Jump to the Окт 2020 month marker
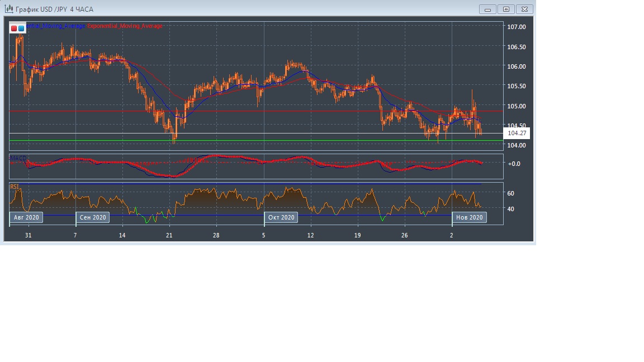 pos(281,217)
